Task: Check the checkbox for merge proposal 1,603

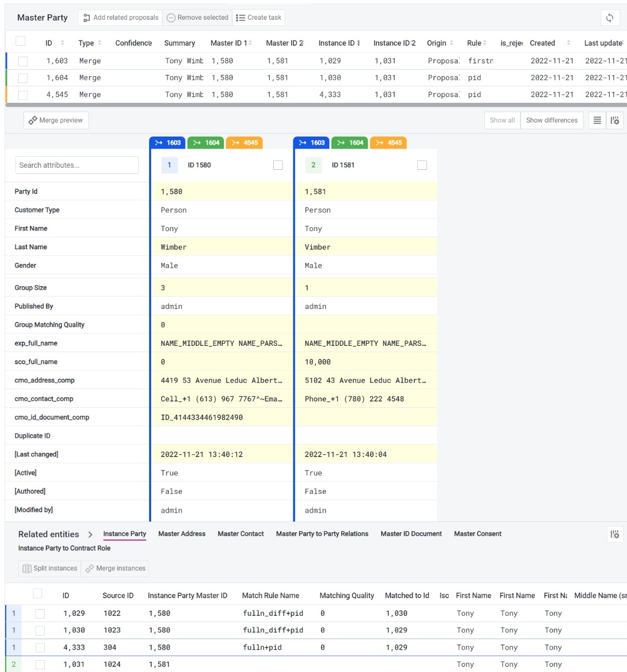Action: [22, 61]
